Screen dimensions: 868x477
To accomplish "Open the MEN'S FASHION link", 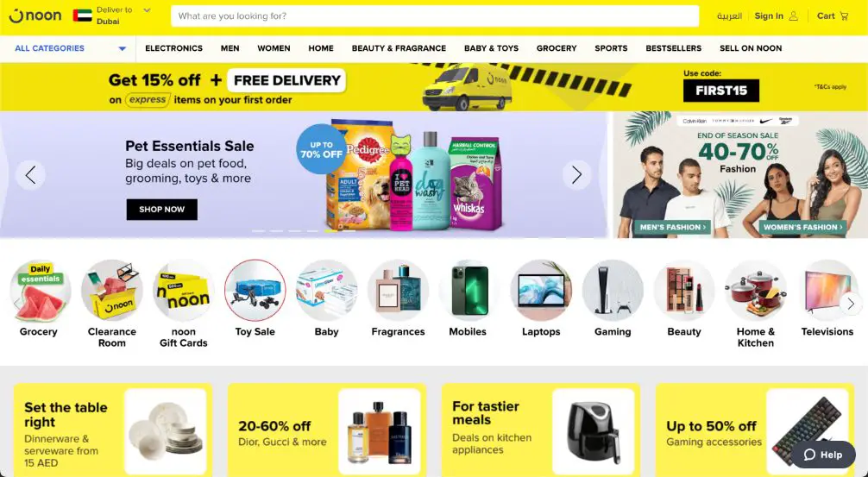I will click(672, 227).
